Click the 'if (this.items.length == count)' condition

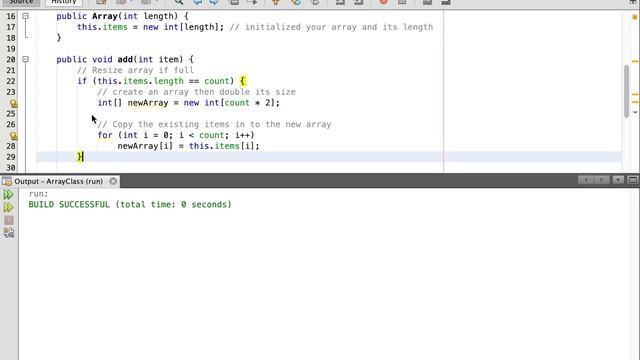click(156, 81)
